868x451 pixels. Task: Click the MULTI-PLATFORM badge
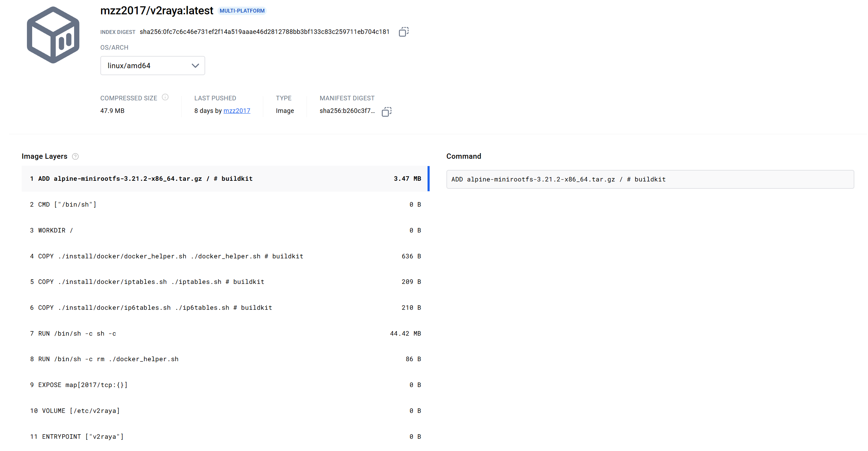[242, 11]
